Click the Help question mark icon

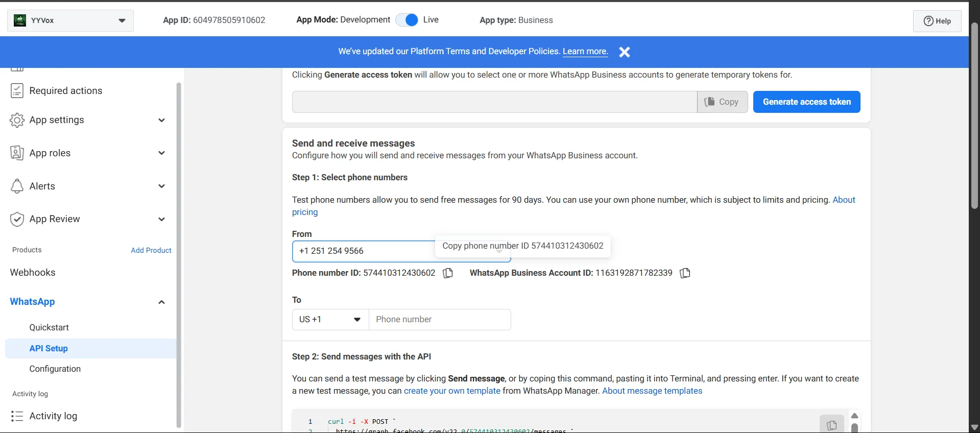pos(928,21)
